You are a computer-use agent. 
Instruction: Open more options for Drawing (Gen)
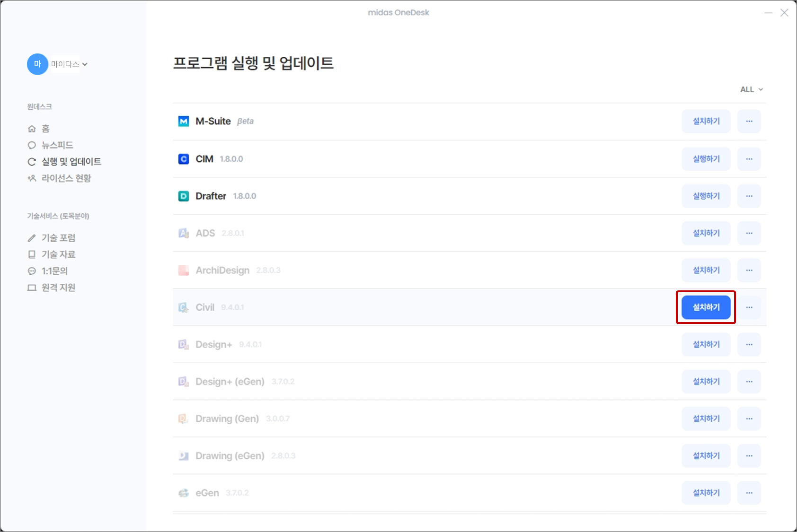click(749, 419)
